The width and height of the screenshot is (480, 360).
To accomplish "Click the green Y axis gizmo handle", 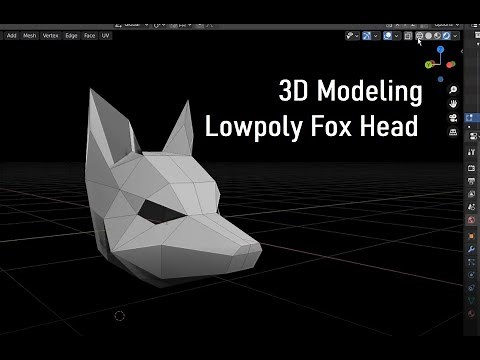I will pos(429,65).
